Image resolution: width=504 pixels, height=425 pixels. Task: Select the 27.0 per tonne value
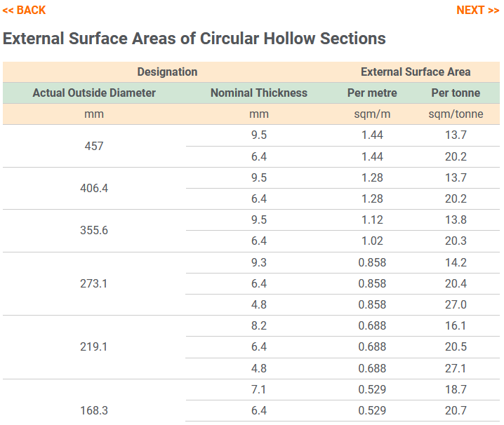[x=456, y=304]
